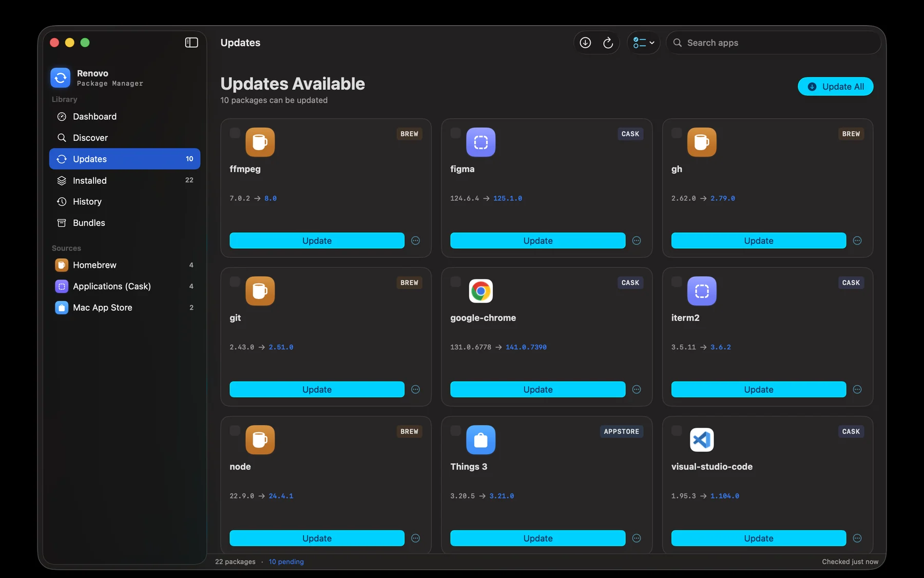Open Installed in the sidebar
The image size is (924, 578).
pyautogui.click(x=125, y=180)
